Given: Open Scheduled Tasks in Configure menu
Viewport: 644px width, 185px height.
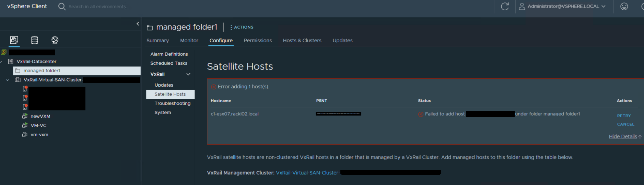Looking at the screenshot, I should [169, 63].
